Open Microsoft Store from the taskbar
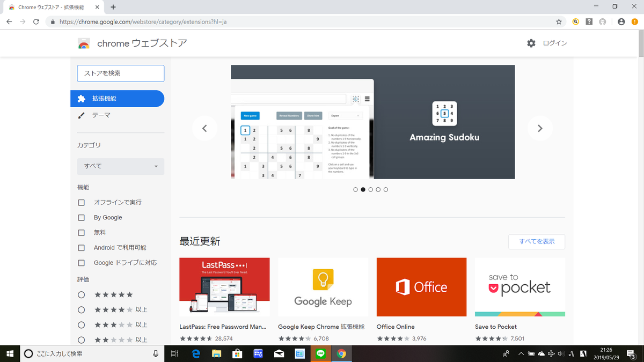This screenshot has height=362, width=644. pos(237,353)
